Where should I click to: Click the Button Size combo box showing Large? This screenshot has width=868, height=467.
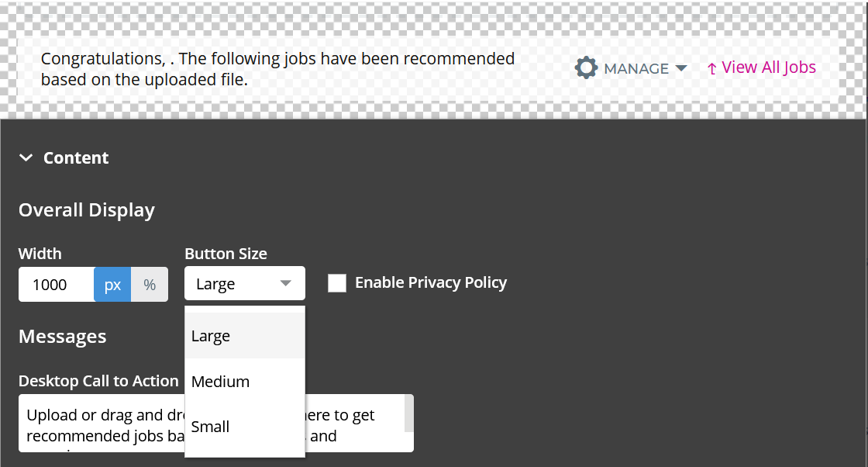coord(245,284)
